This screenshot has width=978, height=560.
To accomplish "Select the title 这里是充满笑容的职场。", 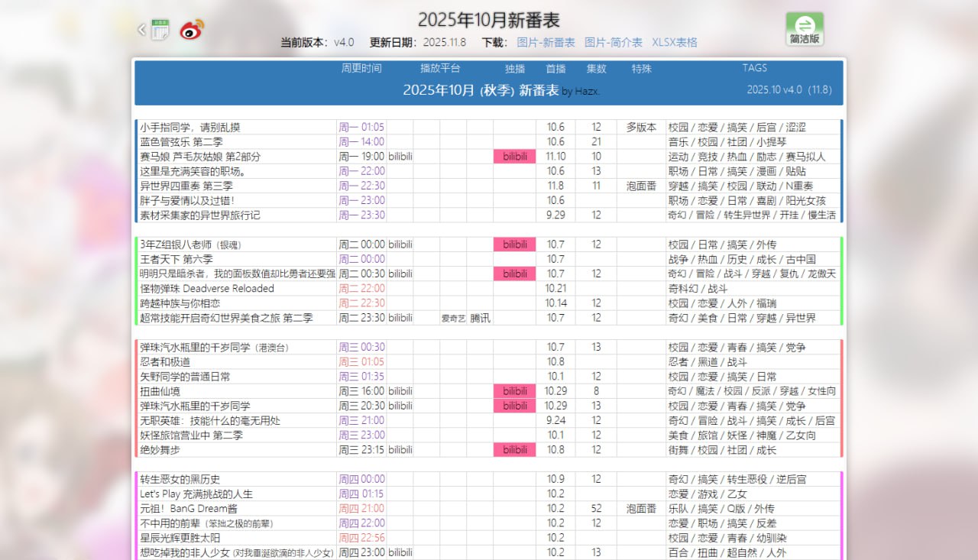I will [x=194, y=171].
